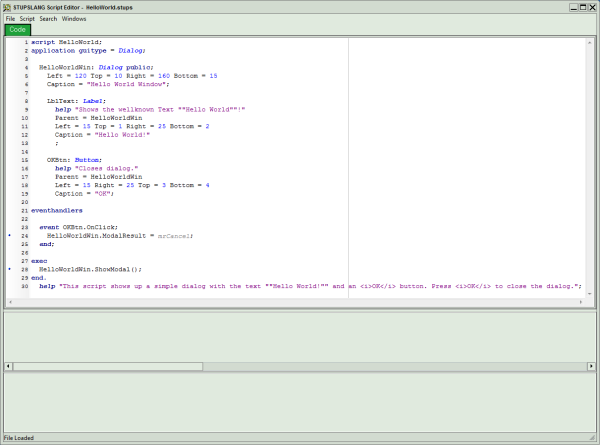This screenshot has height=445, width=600.
Task: Click the lower panel horizontal scrollbar thumb
Action: point(108,366)
